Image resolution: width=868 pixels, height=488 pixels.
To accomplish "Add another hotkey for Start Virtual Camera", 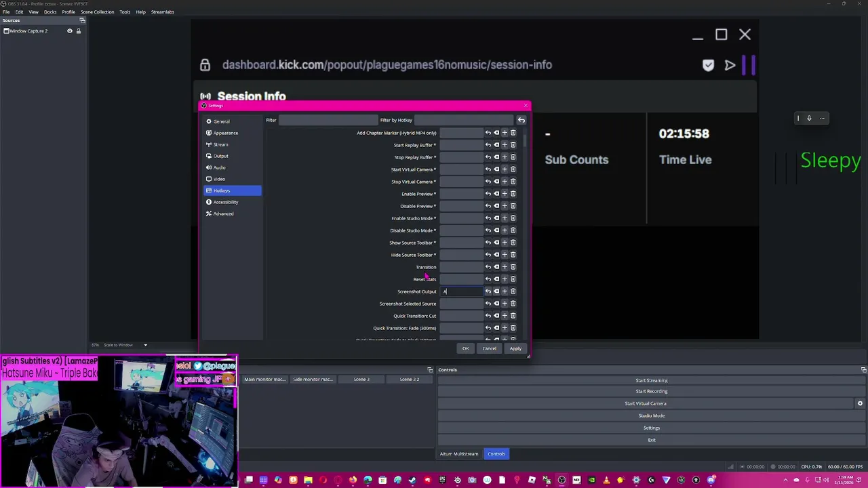I will [505, 169].
